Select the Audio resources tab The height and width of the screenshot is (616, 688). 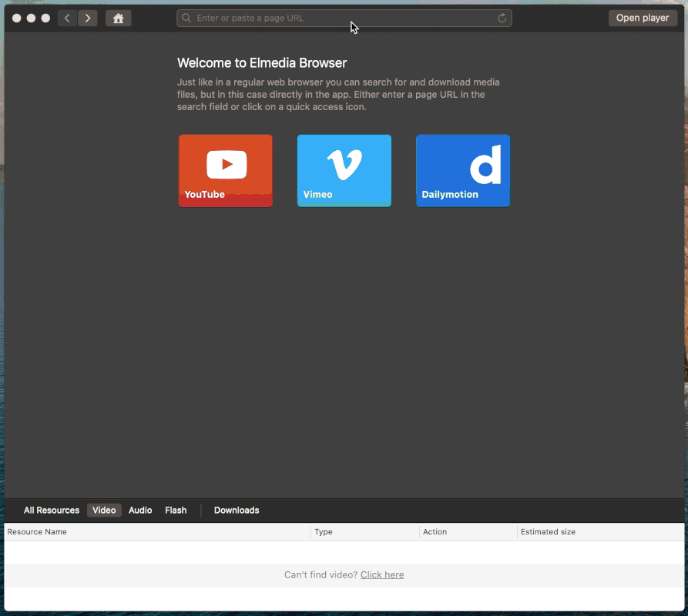point(140,511)
